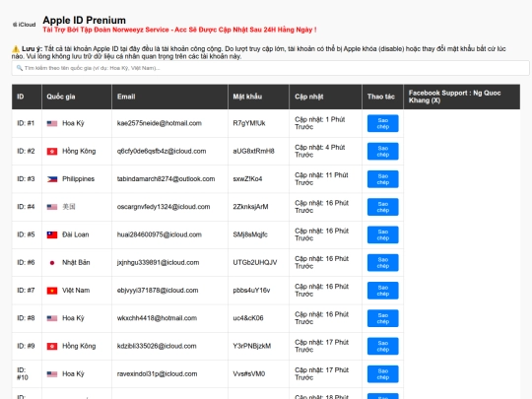The image size is (532, 399).
Task: Copy the account in row ID: #8
Action: (382, 318)
